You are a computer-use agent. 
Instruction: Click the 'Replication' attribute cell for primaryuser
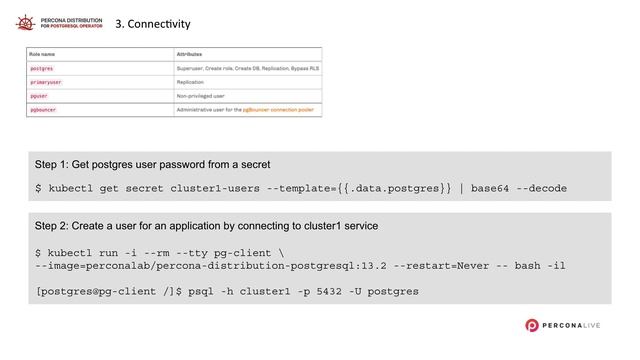pyautogui.click(x=248, y=82)
